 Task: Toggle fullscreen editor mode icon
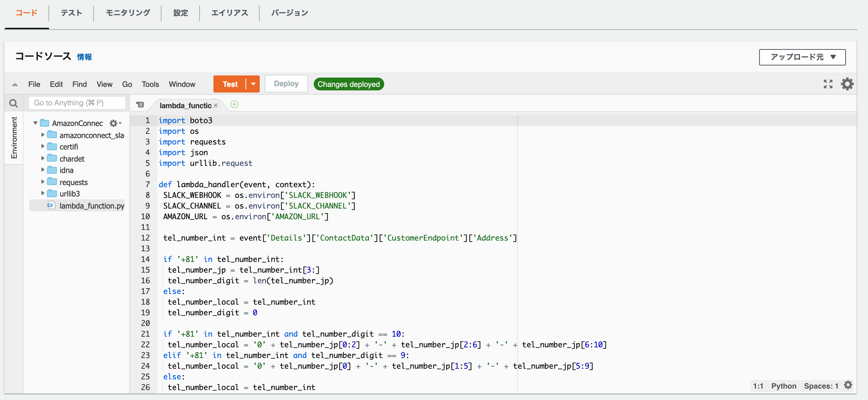click(x=828, y=84)
